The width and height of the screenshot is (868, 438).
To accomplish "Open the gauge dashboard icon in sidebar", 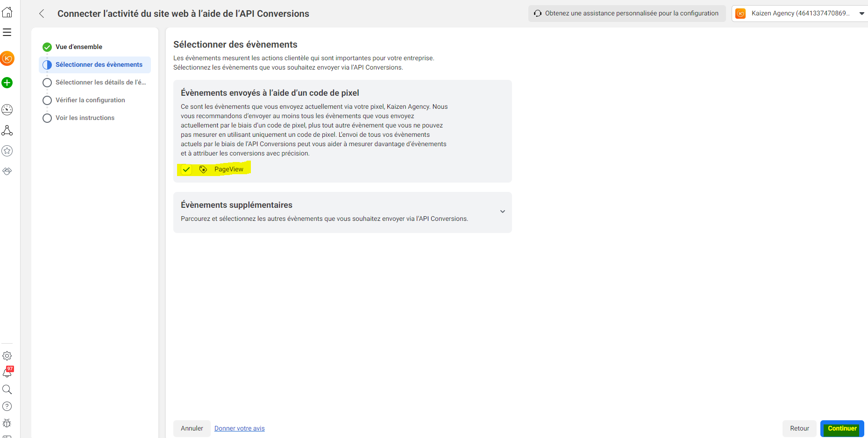I will tap(7, 110).
